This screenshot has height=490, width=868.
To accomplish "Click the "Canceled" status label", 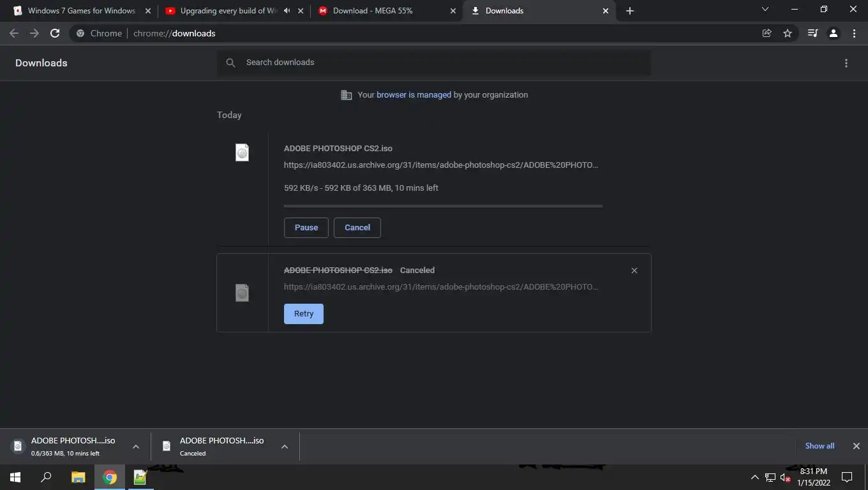I will (x=417, y=270).
